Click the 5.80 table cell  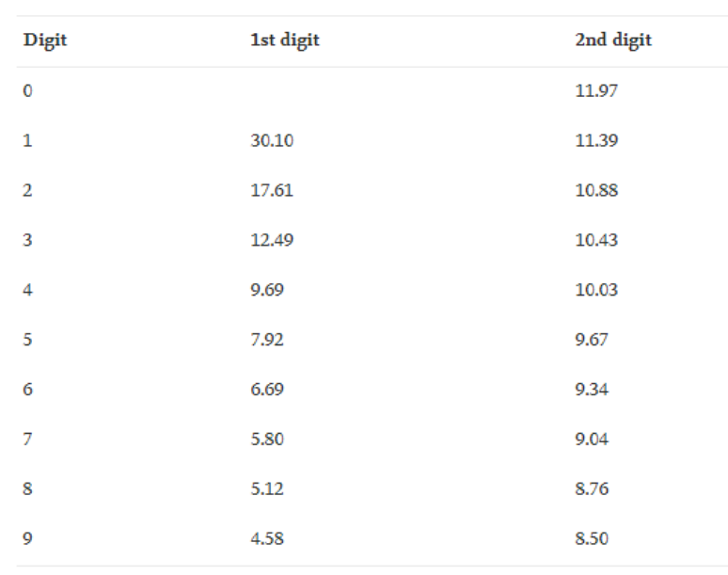pos(266,439)
